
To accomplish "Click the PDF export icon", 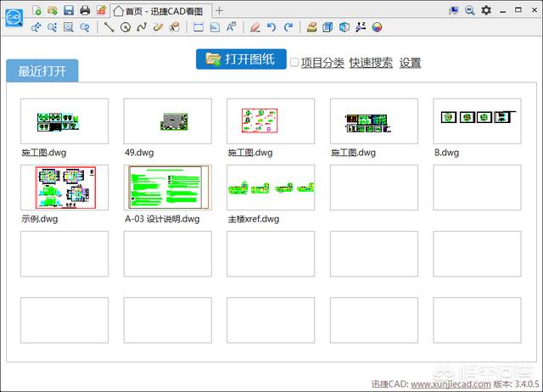I will (x=101, y=10).
